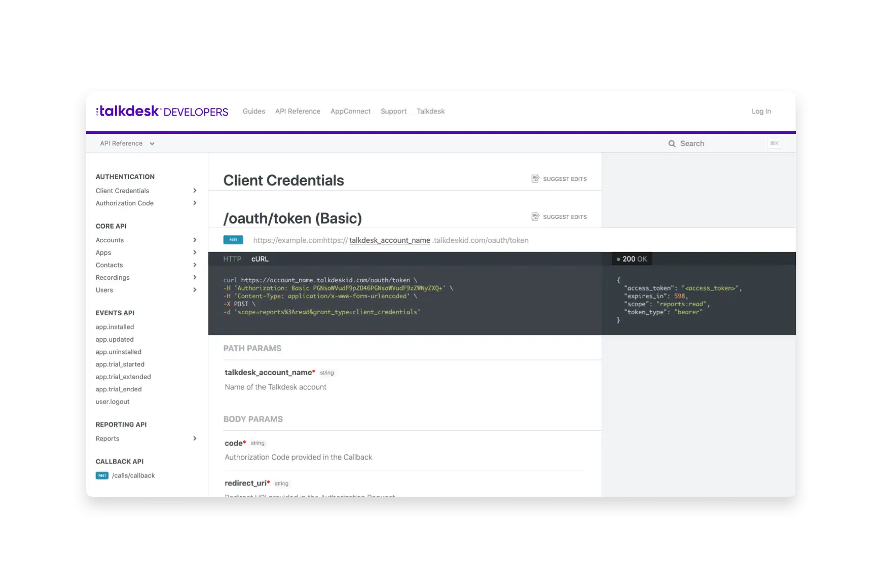Click POST badge beside /calls/callback
Image resolution: width=882 pixels, height=588 pixels.
click(x=102, y=475)
